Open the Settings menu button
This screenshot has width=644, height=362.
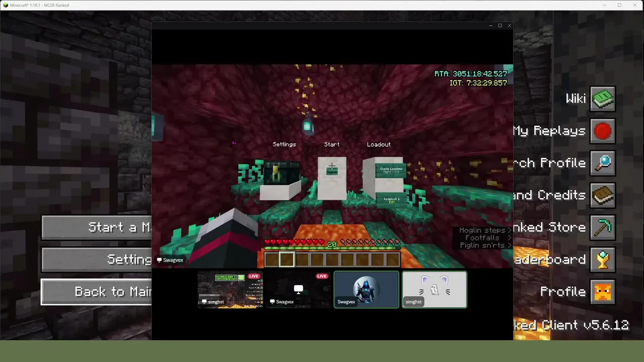pos(97,259)
